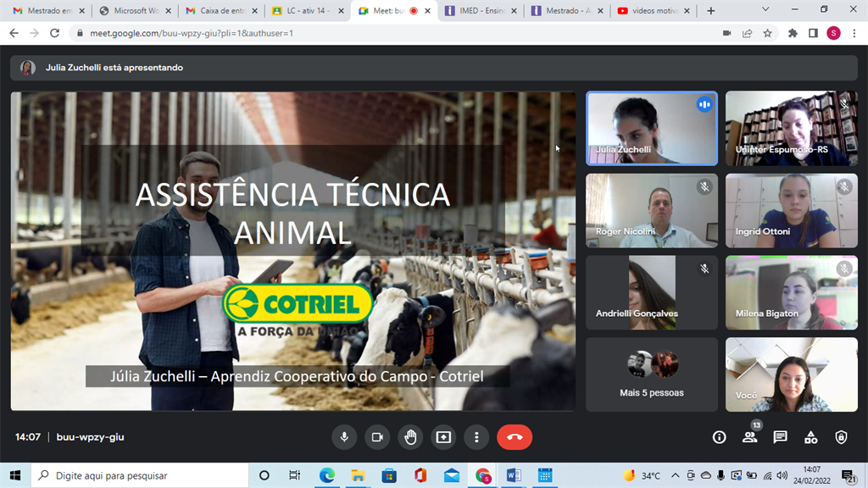Viewport: 868px width, 488px height.
Task: Open the Office app on taskbar
Action: (x=420, y=475)
